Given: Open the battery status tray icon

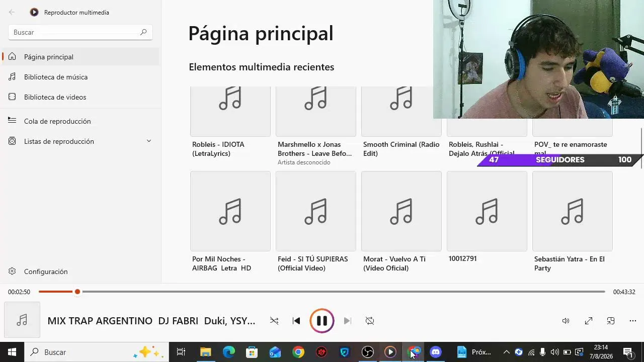Looking at the screenshot, I should [x=567, y=352].
